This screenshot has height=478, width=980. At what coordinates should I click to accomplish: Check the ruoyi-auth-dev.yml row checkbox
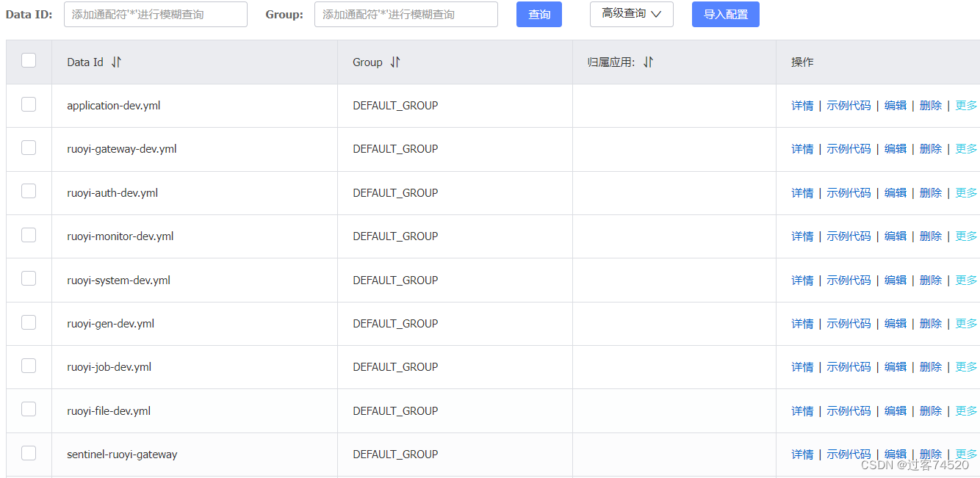[29, 191]
